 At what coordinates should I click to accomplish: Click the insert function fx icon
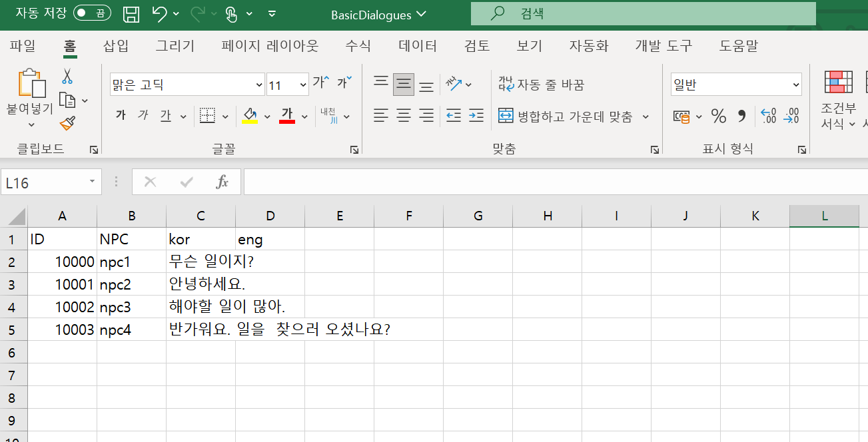tap(222, 182)
